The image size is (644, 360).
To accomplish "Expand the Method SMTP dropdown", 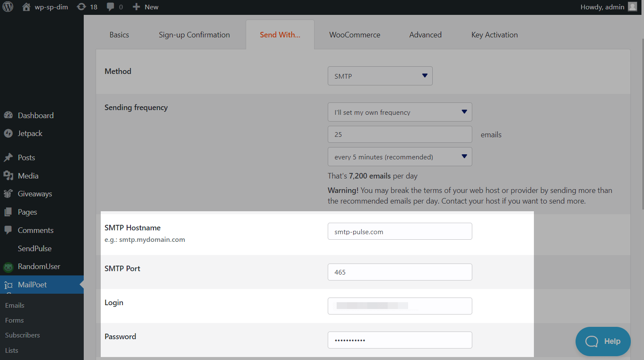I will click(x=380, y=76).
